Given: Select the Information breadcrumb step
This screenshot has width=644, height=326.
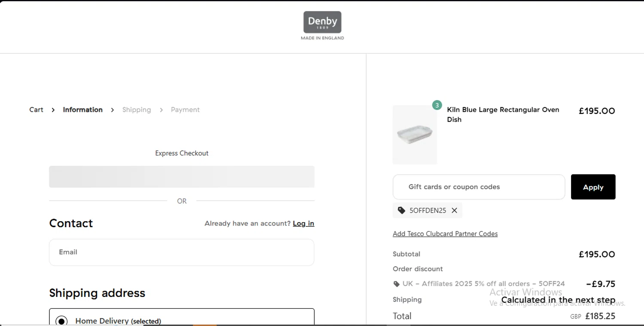Looking at the screenshot, I should click(x=83, y=110).
